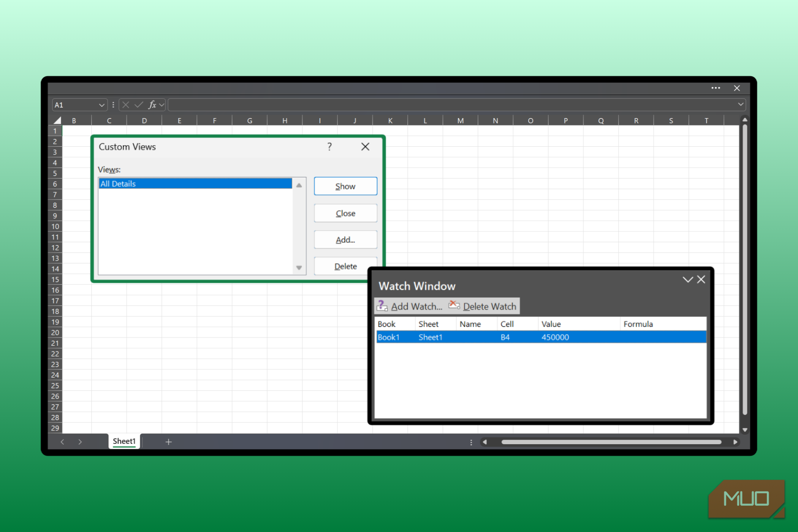The height and width of the screenshot is (532, 798).
Task: Click the cancel entry X icon
Action: pos(126,105)
